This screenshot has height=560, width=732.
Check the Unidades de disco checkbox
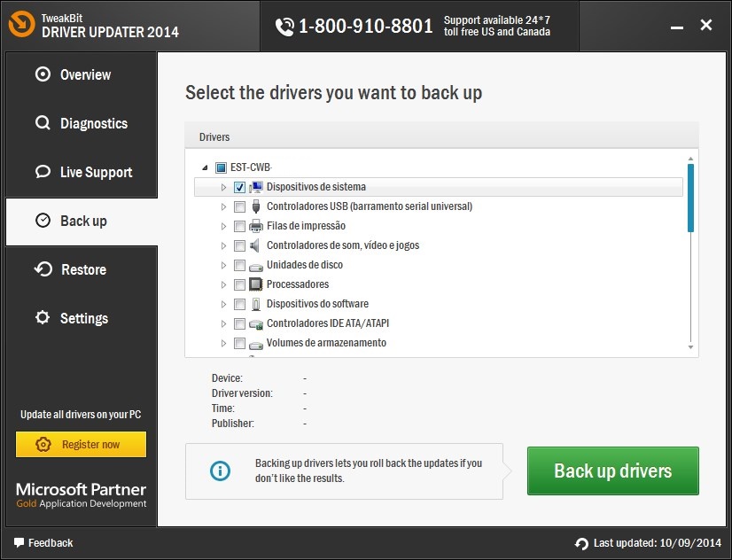click(x=239, y=265)
